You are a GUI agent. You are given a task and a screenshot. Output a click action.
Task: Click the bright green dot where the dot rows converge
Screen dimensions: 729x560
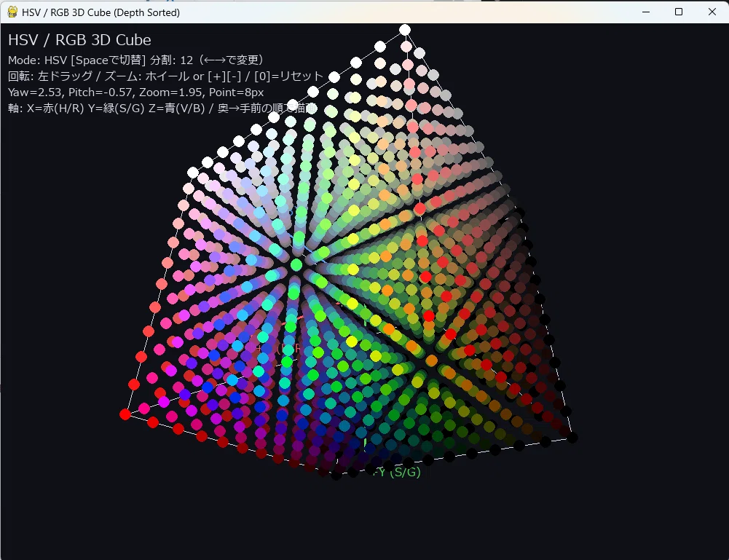[296, 265]
